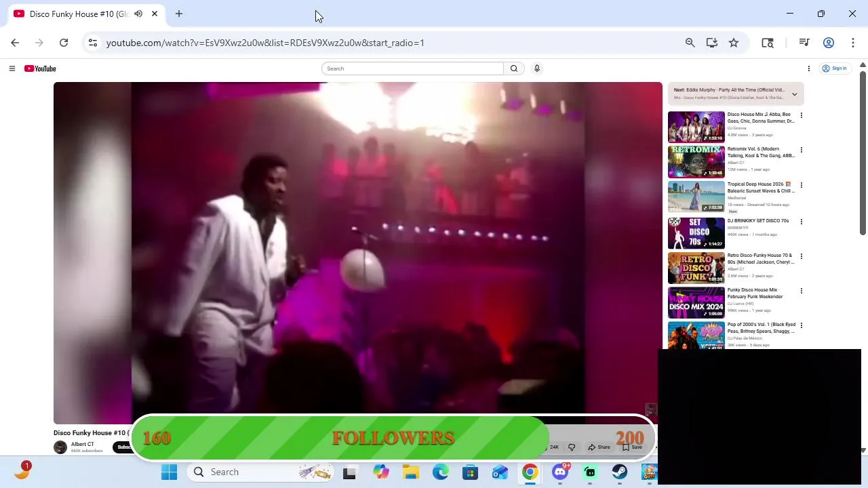The width and height of the screenshot is (868, 488).
Task: Open options for Retro Disco-Funky House video
Action: point(802,256)
